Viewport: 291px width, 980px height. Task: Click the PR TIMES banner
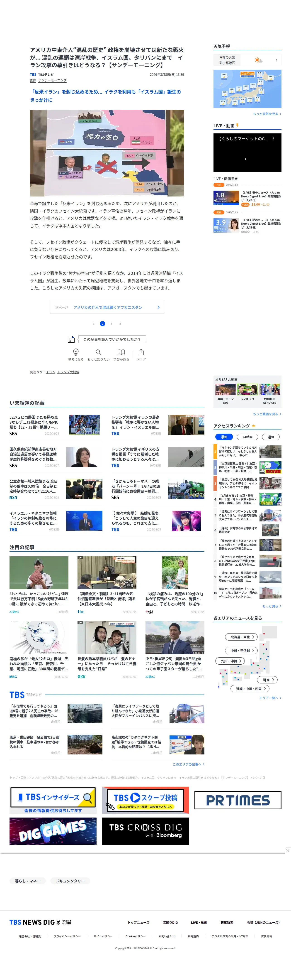click(238, 800)
